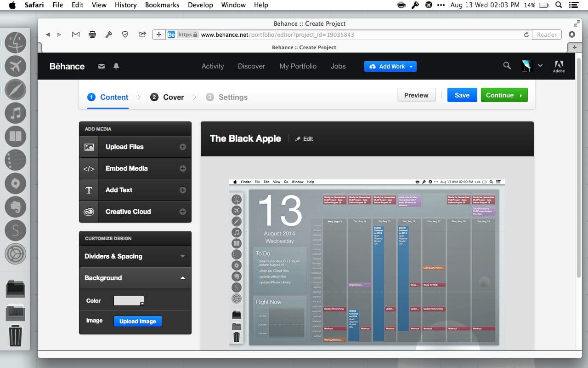Open the Behance messages envelope icon
This screenshot has width=588, height=368.
coord(102,66)
